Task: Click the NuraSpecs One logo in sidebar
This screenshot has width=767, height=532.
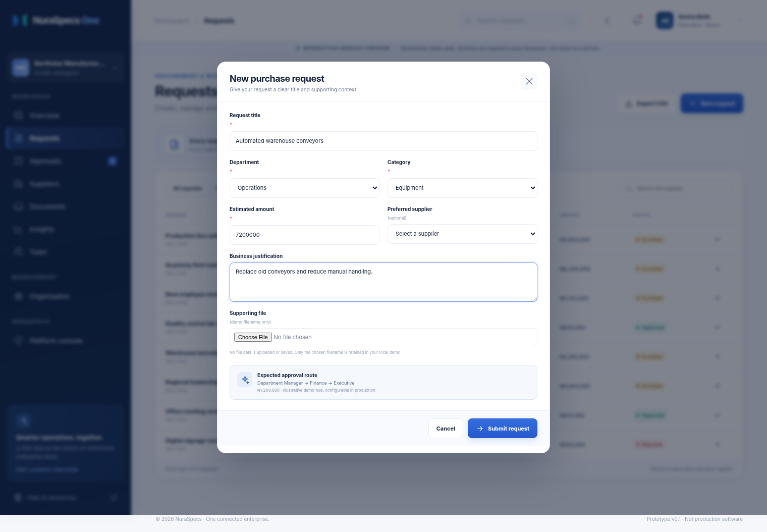Action: tap(56, 20)
